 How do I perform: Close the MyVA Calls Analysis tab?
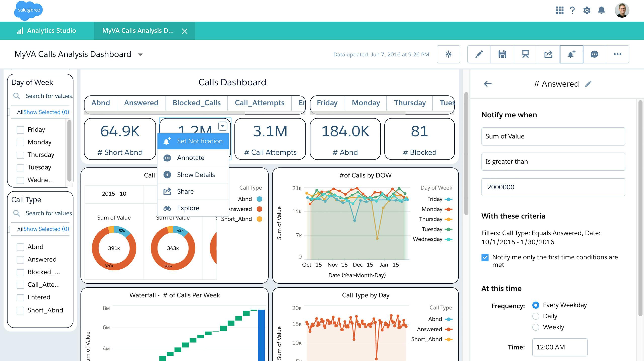(x=185, y=31)
